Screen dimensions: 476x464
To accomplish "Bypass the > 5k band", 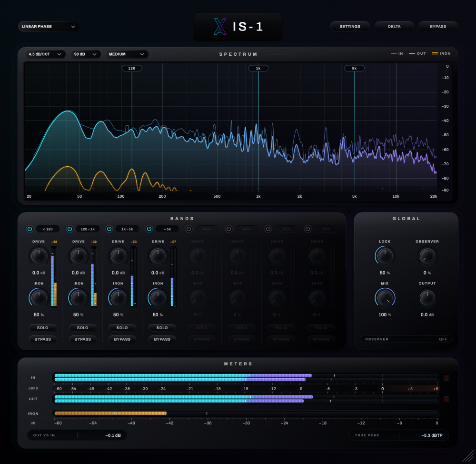I will pos(162,339).
